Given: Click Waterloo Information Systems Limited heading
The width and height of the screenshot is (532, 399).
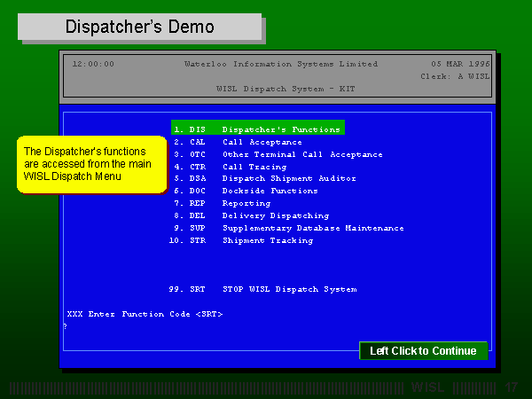Looking at the screenshot, I should 281,64.
